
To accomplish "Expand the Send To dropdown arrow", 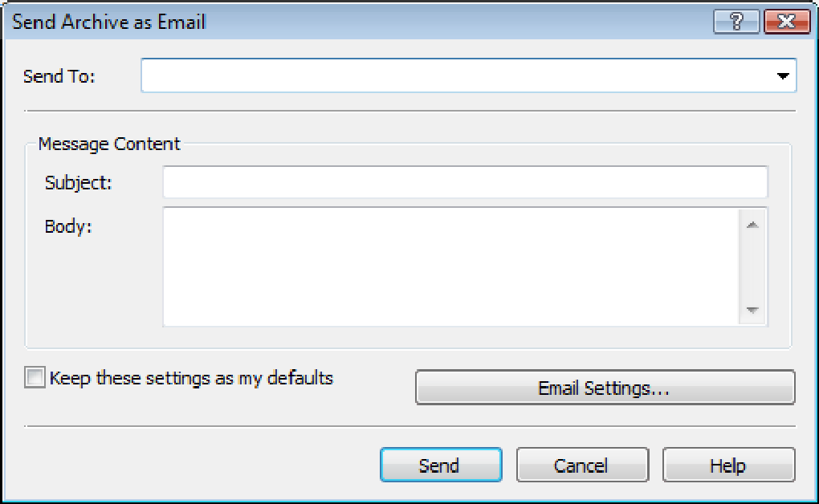I will [x=783, y=76].
